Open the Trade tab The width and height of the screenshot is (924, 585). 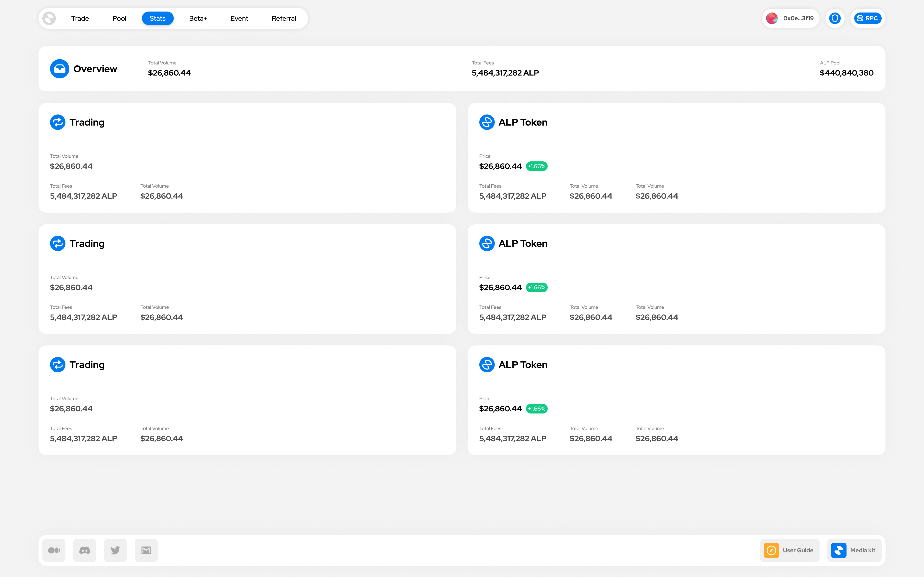[x=80, y=19]
